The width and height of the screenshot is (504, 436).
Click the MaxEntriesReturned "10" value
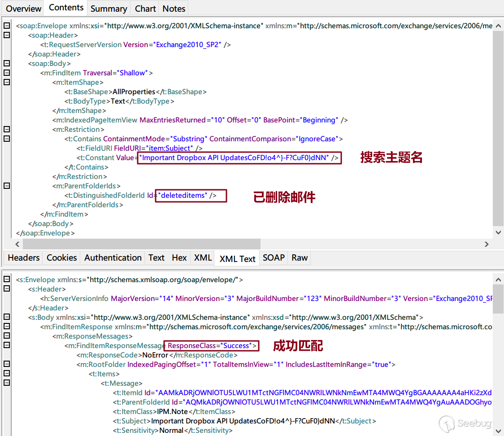218,120
